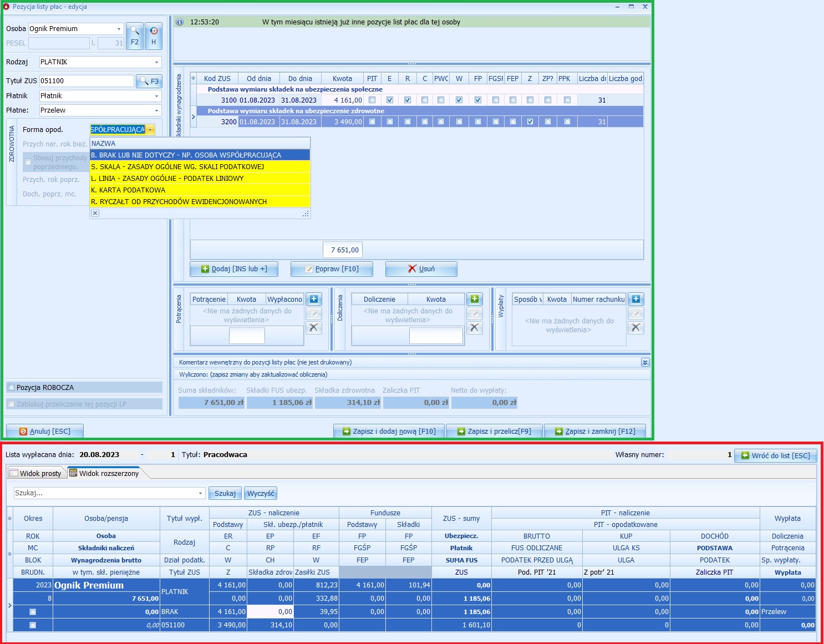Add a new Doliczenia entry with green plus
This screenshot has height=644, width=824.
pyautogui.click(x=475, y=299)
